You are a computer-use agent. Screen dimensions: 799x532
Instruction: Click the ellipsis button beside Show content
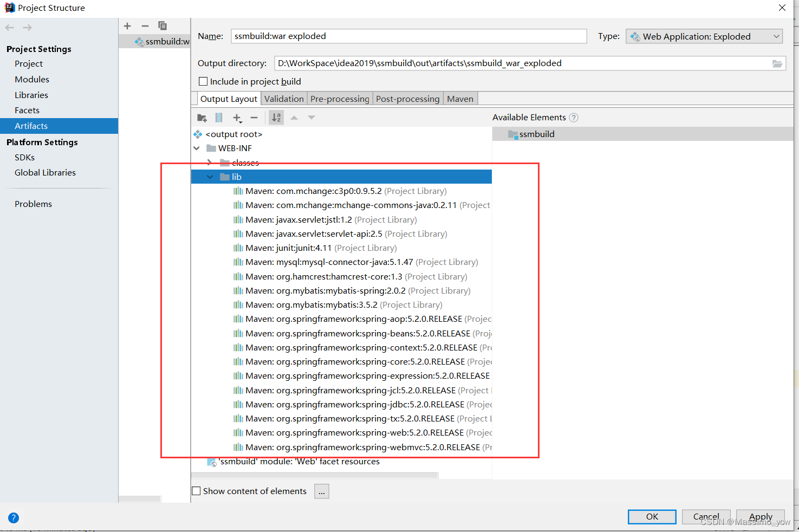[x=322, y=491]
